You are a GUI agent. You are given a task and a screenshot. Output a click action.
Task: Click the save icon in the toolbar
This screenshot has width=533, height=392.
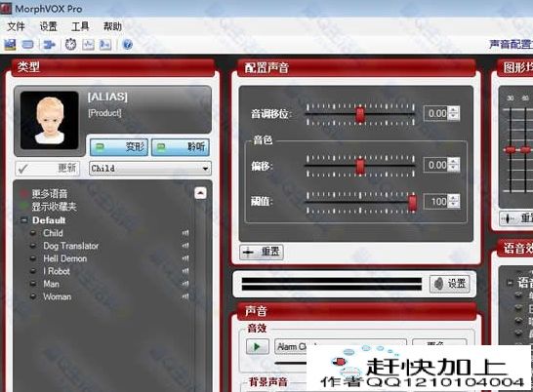point(10,45)
